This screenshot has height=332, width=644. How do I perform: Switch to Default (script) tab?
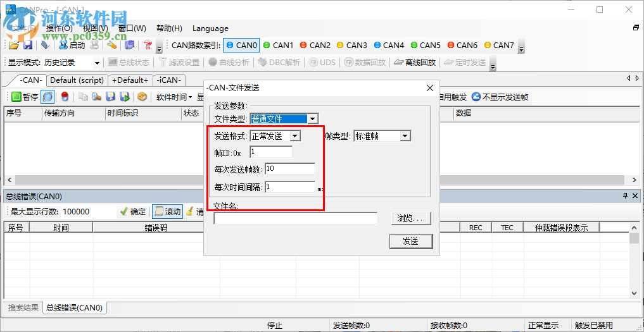pos(77,80)
